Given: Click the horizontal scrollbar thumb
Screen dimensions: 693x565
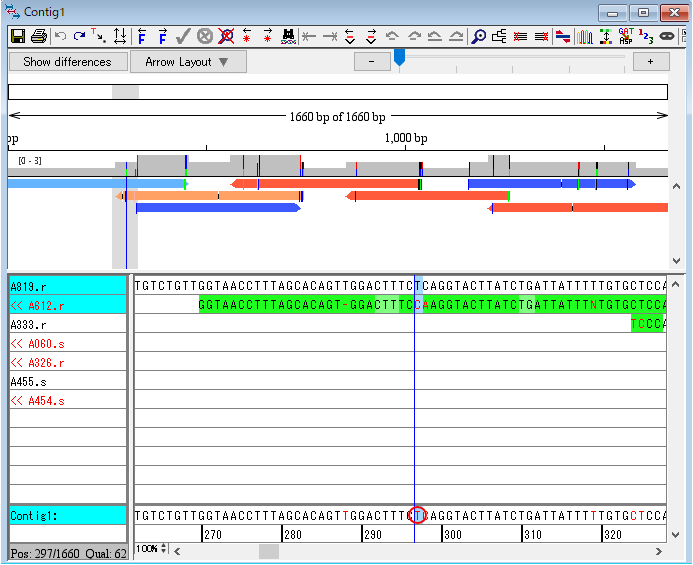Looking at the screenshot, I should [x=269, y=551].
